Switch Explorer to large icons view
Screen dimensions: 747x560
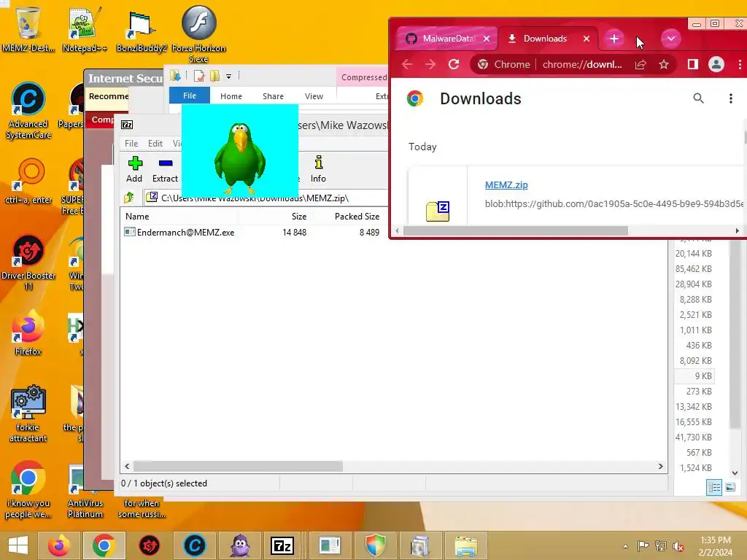[x=729, y=487]
